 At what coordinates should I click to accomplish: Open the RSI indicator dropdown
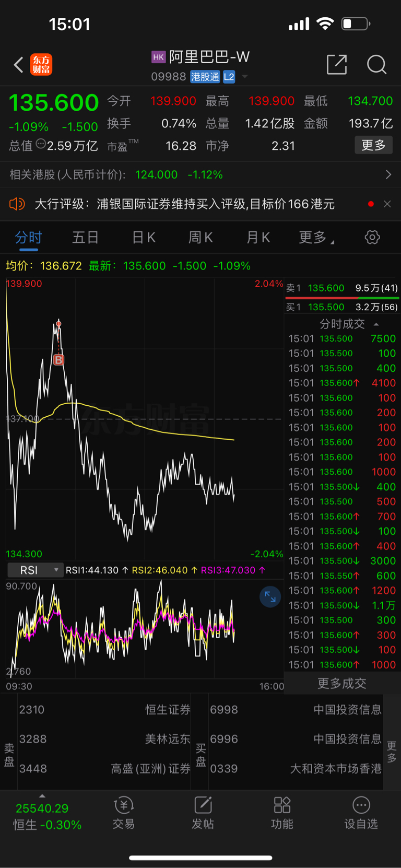[x=35, y=570]
